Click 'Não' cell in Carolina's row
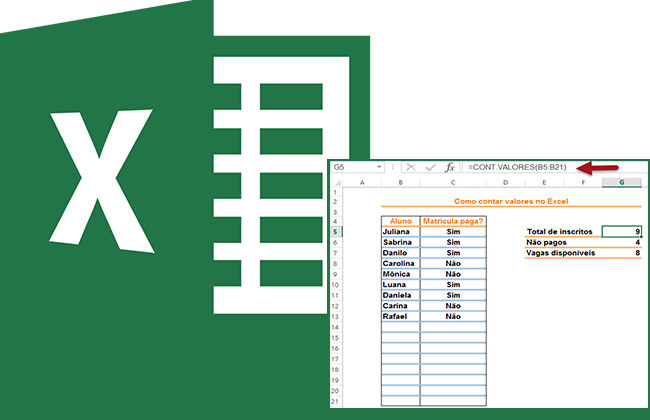650x420 pixels. [453, 264]
